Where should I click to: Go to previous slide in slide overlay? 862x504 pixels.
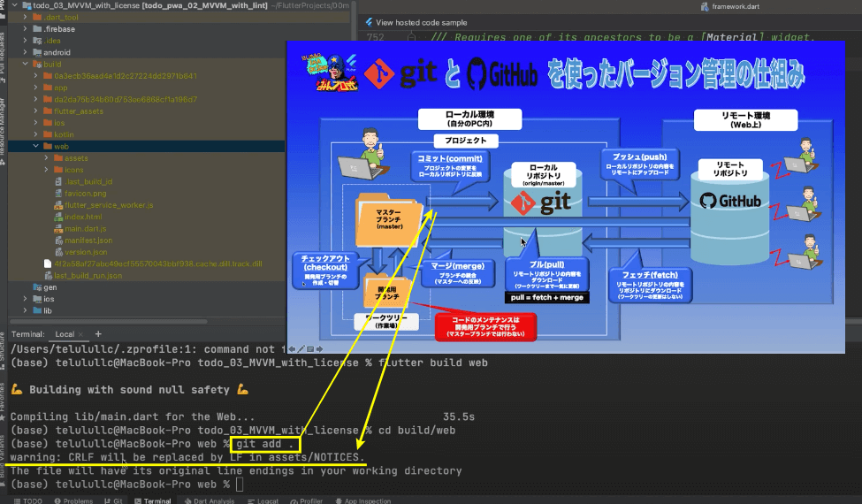click(x=293, y=349)
